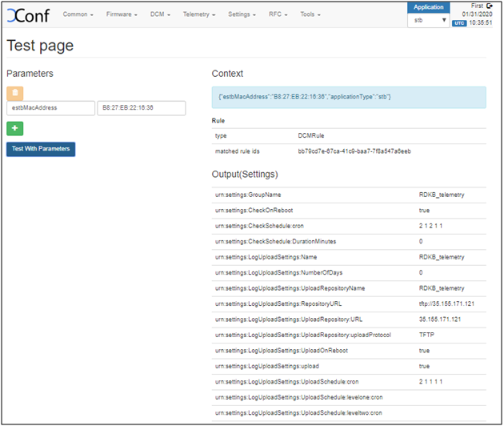Open the Tools menu

pyautogui.click(x=310, y=14)
